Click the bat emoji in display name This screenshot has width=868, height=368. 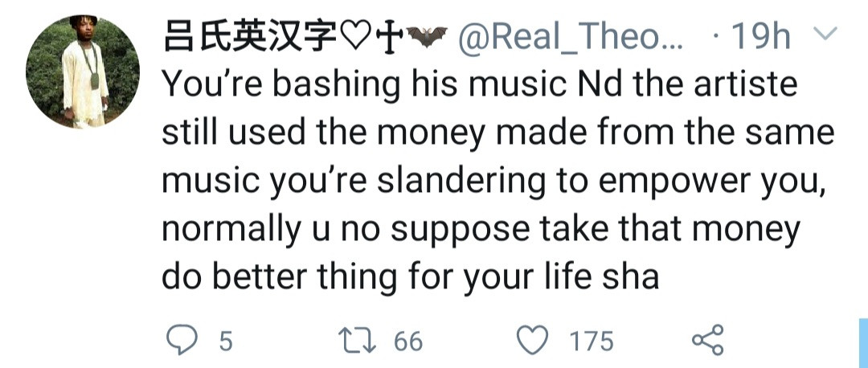tap(427, 37)
